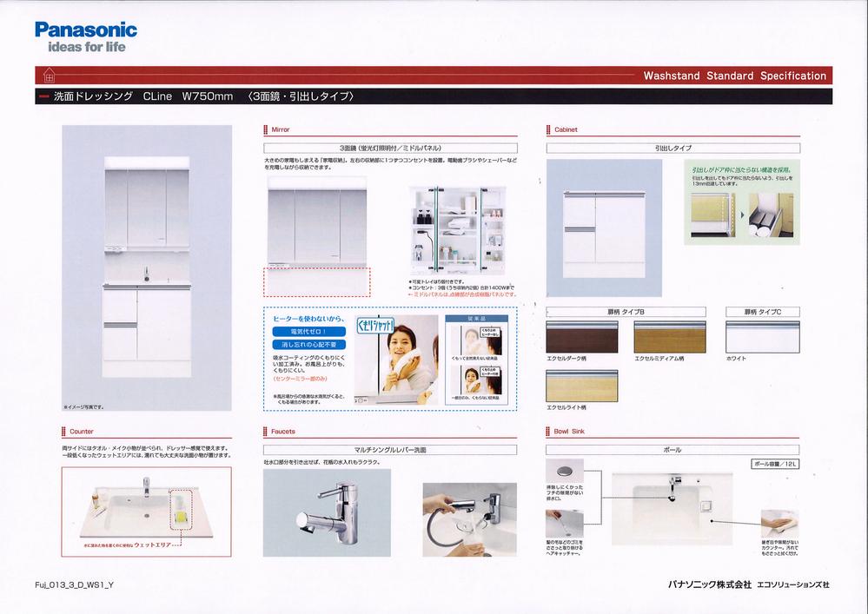Choose the エクセルライト柄 light wood swatch
Viewport: 868px width, 614px height.
pyautogui.click(x=581, y=385)
